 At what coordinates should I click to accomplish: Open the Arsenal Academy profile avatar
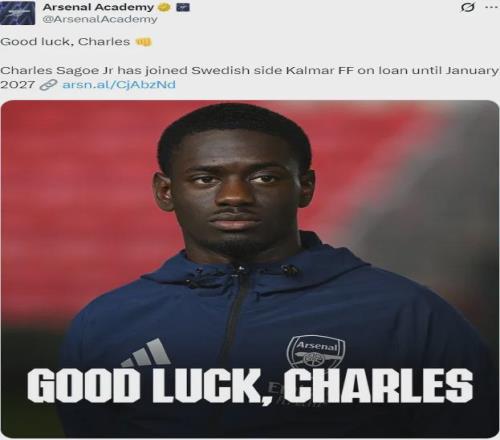click(x=17, y=13)
